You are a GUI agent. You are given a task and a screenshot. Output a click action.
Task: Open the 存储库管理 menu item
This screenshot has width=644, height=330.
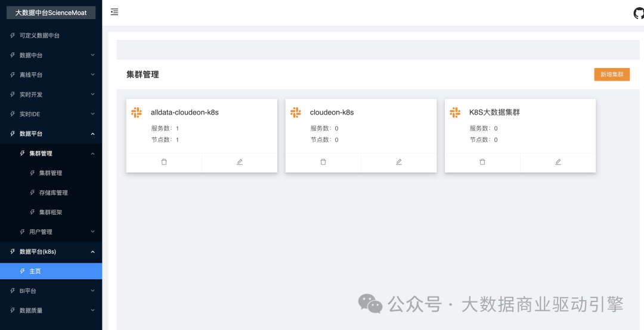click(x=53, y=193)
